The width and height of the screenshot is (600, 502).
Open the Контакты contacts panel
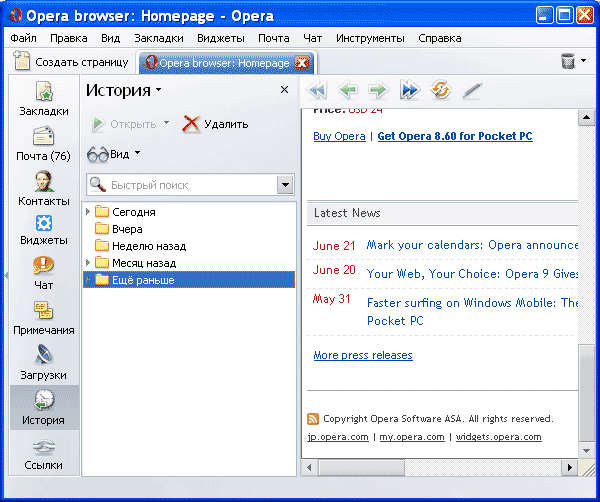coord(43,189)
